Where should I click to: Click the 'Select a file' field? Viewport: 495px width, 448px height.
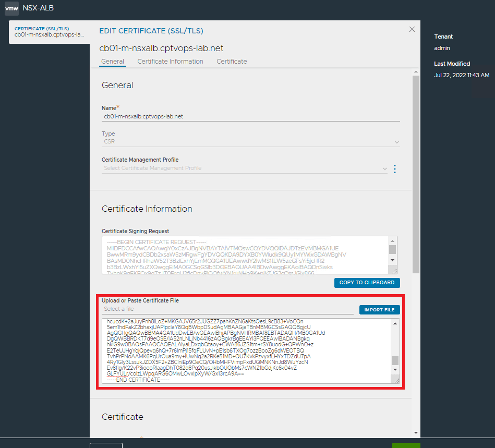click(x=227, y=309)
